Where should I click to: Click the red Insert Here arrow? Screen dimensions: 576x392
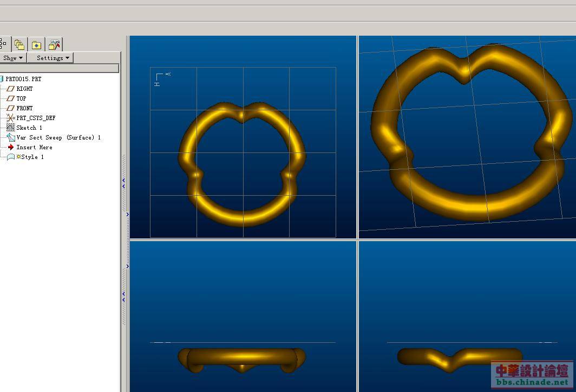click(x=11, y=147)
